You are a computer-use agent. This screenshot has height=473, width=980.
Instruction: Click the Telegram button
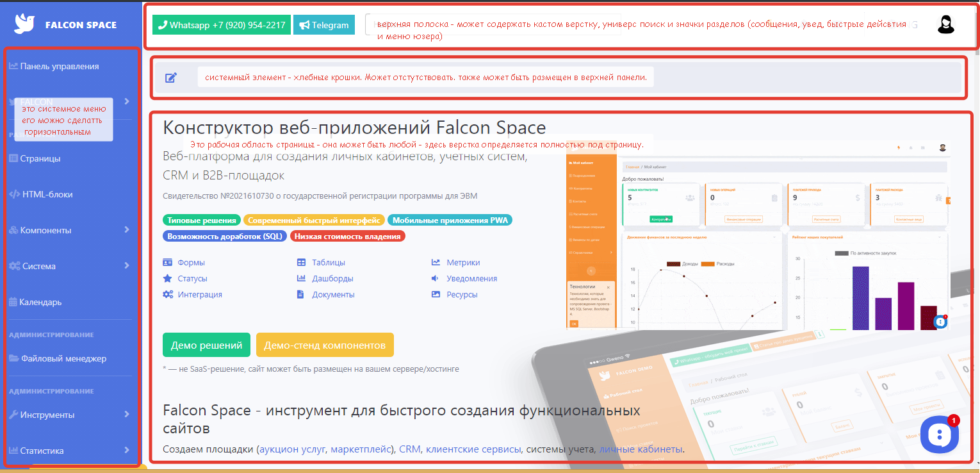tap(324, 25)
